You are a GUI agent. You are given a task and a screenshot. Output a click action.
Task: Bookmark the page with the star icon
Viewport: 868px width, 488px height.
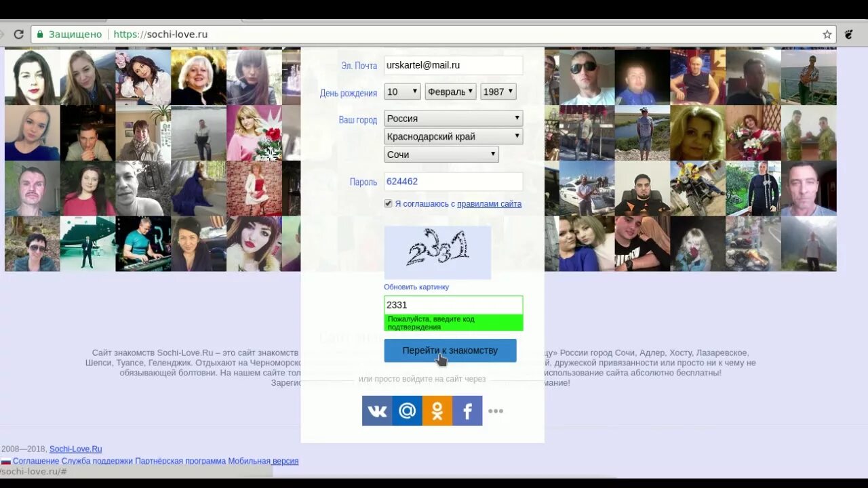click(827, 35)
